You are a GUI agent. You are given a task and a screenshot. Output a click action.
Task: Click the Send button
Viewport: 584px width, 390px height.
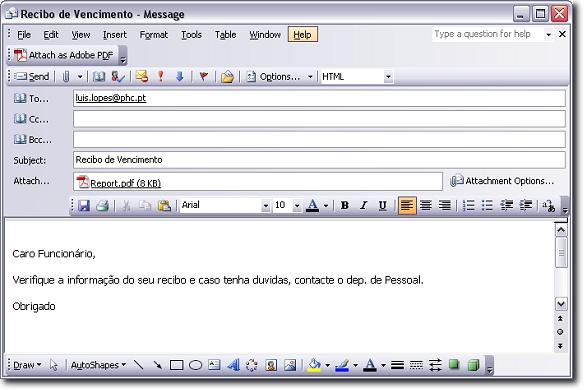coord(31,77)
